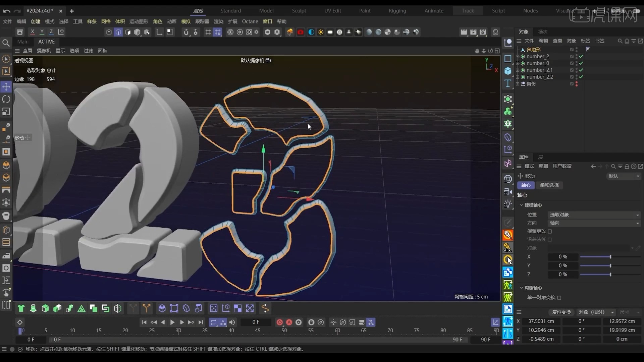
Task: Toggle autokeying red A button
Action: tap(289, 322)
